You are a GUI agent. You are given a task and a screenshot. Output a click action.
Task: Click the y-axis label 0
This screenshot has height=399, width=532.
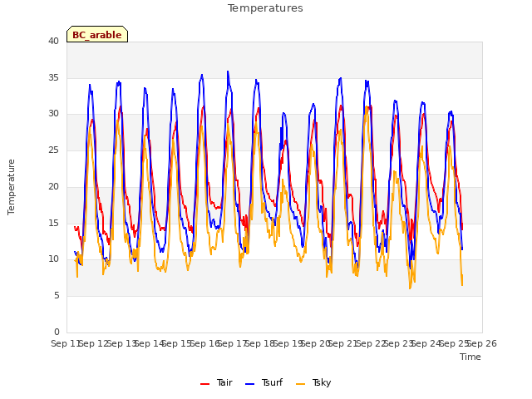click(x=57, y=332)
